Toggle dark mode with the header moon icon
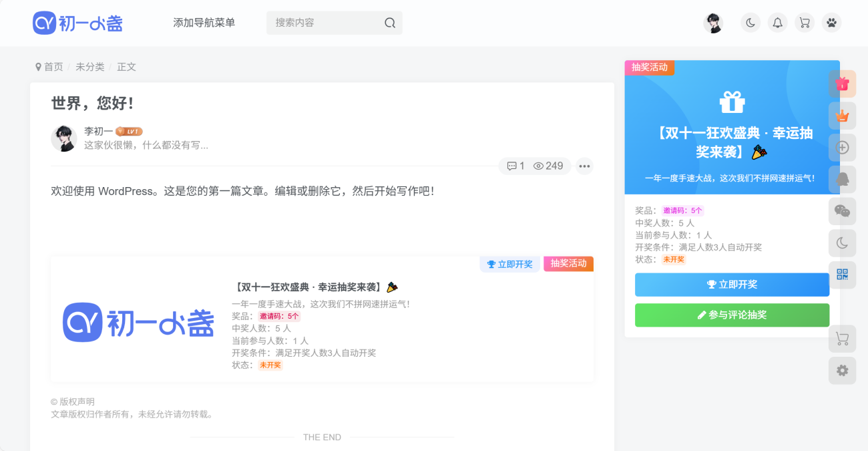Image resolution: width=868 pixels, height=451 pixels. pyautogui.click(x=750, y=22)
